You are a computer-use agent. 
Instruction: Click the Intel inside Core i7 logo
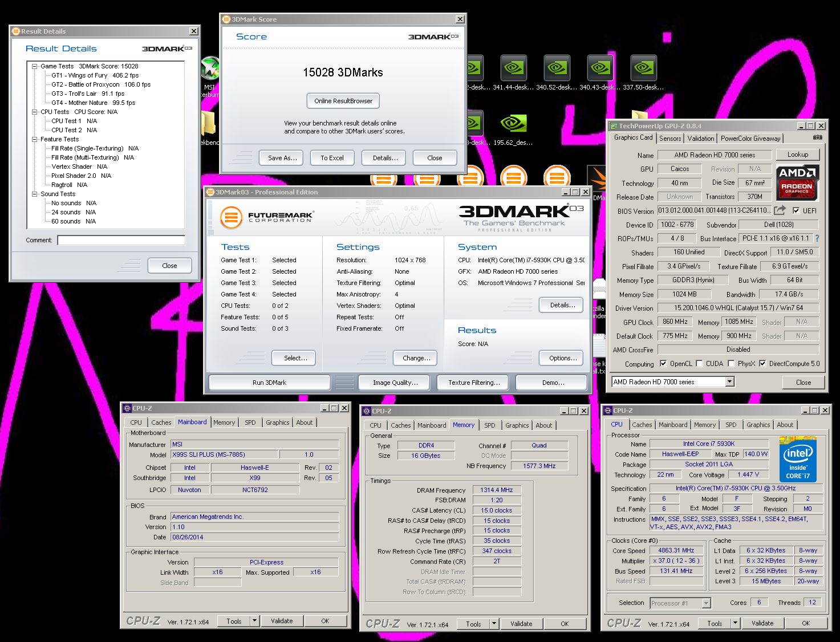click(797, 460)
